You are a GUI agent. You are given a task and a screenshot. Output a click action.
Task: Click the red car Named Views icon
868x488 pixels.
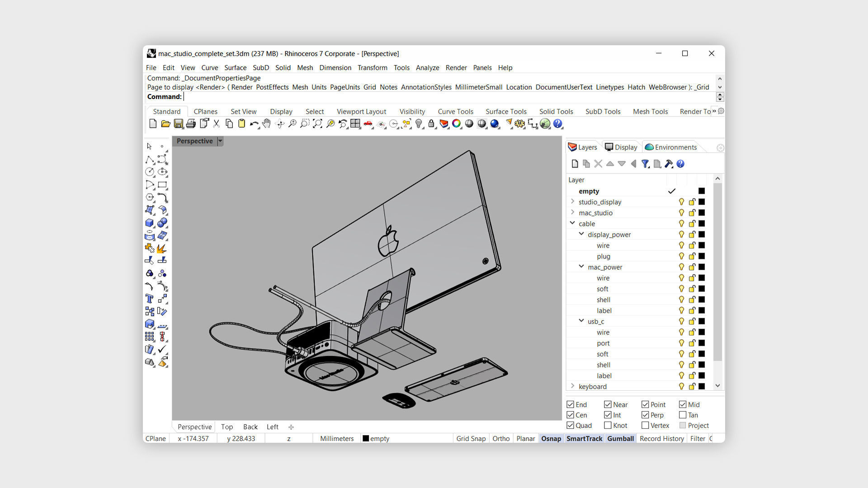click(368, 124)
